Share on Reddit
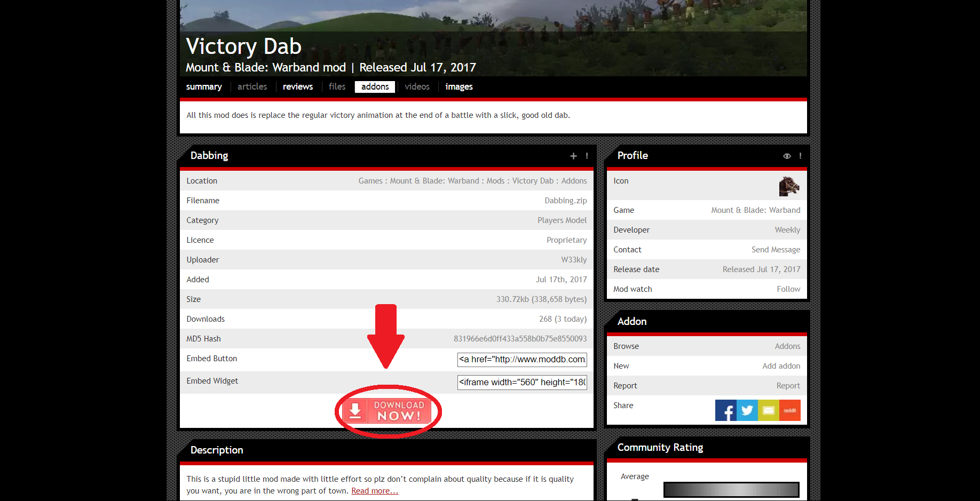 pyautogui.click(x=790, y=410)
